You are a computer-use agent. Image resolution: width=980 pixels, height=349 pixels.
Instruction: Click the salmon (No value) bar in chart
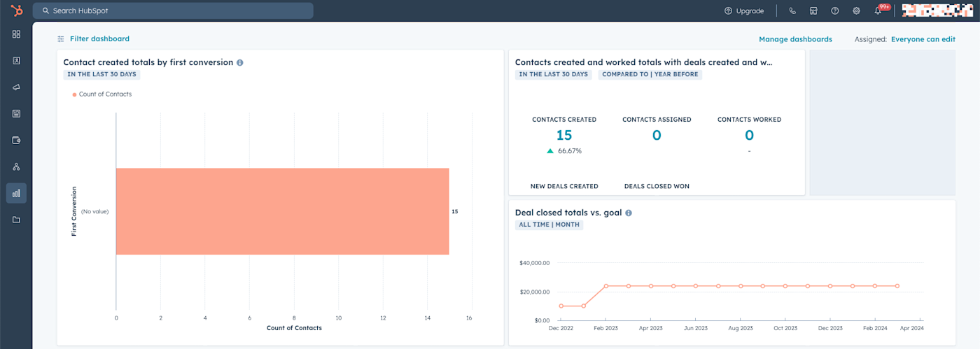pyautogui.click(x=282, y=211)
